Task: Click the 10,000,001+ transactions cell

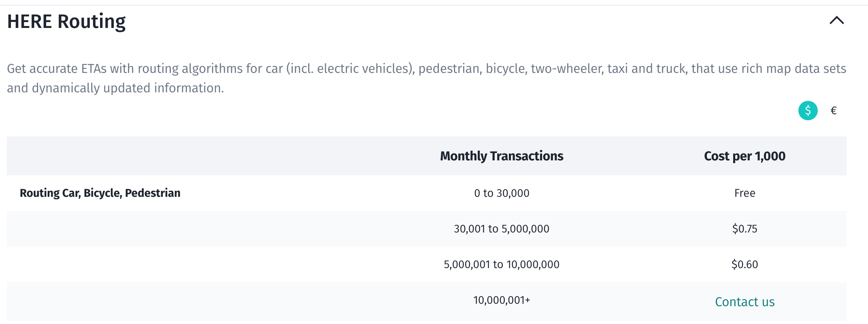Action: point(502,300)
